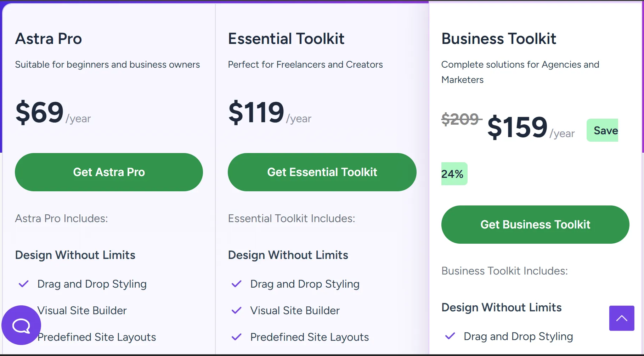
Task: Click checkmark beside Business Drag and Drop Styling
Action: 450,336
